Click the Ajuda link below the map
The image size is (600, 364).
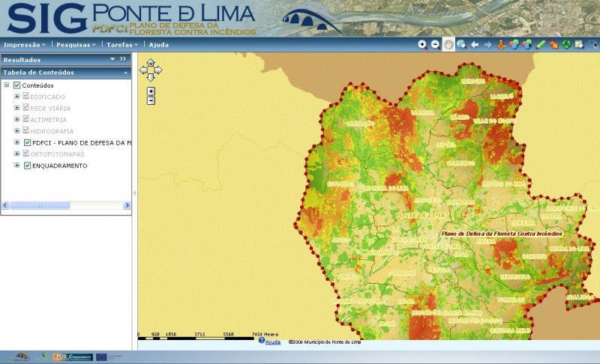click(273, 342)
